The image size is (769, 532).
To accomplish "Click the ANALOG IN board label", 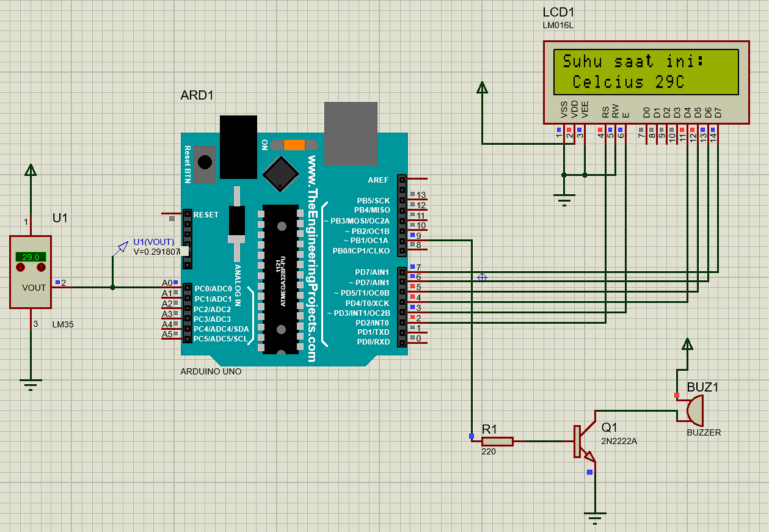I will pos(239,285).
